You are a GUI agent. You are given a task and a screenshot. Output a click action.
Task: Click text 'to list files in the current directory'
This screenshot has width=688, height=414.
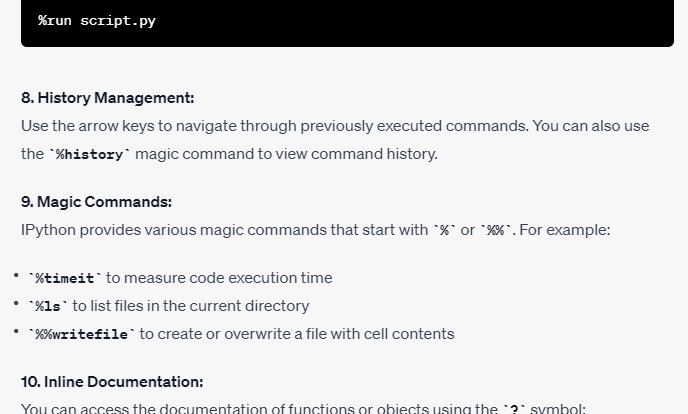191,306
